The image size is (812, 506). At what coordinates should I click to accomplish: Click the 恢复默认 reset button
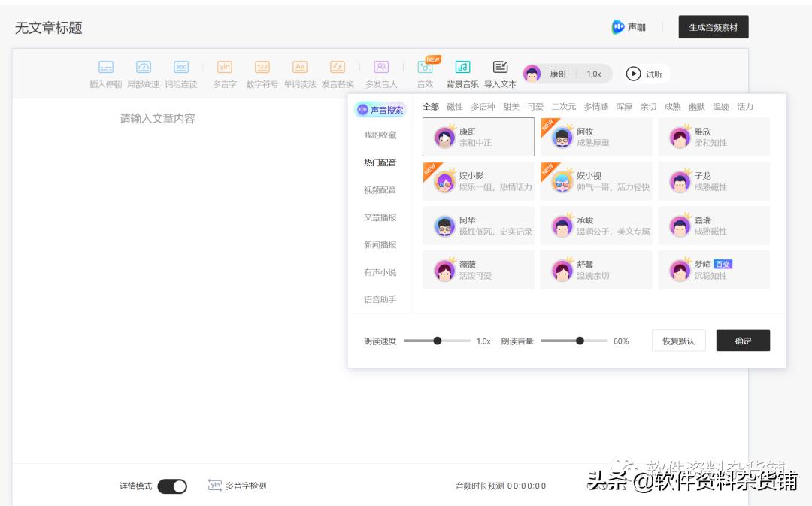[x=678, y=341]
